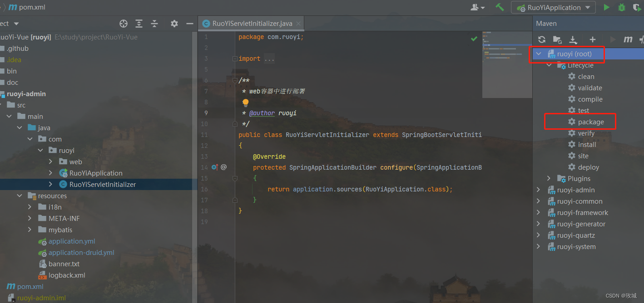Select the ruoyi-admin module folder
The width and height of the screenshot is (644, 303).
click(x=23, y=94)
